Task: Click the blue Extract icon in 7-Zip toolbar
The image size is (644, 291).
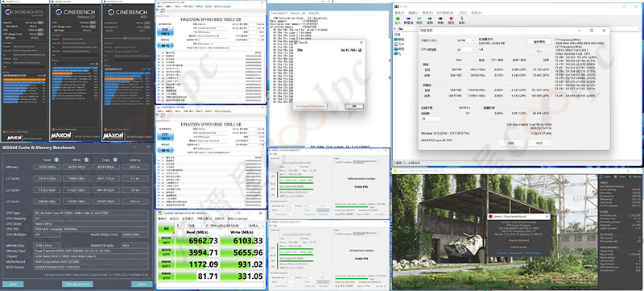Action: [408, 18]
